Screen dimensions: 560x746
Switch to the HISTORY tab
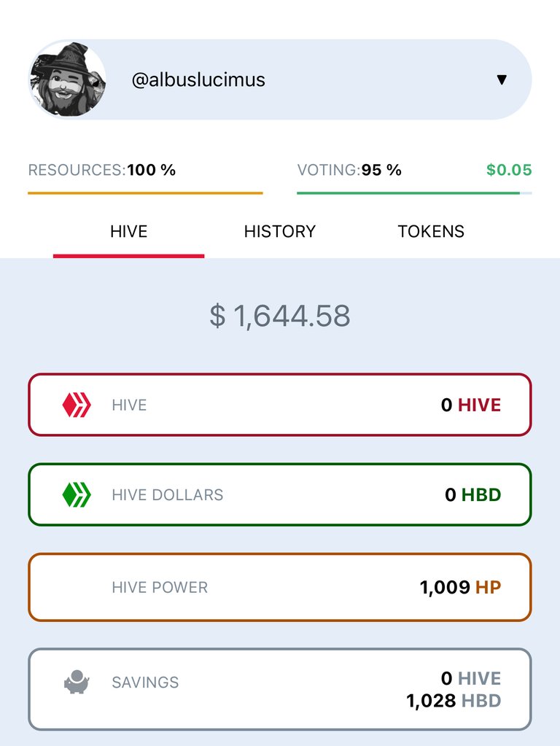(x=280, y=231)
